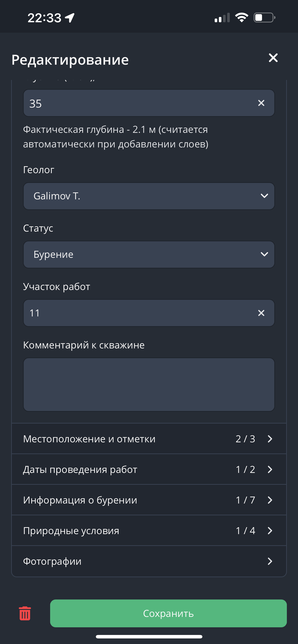This screenshot has width=298, height=644.
Task: Open the Фотографии section
Action: point(149,561)
